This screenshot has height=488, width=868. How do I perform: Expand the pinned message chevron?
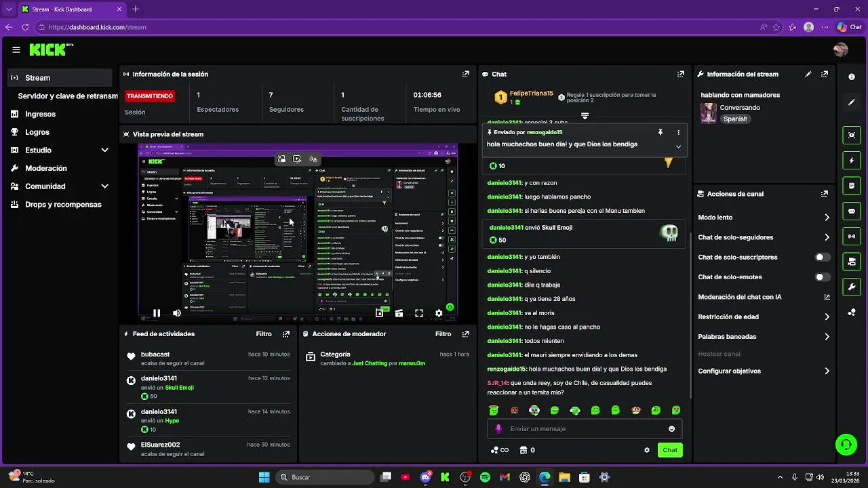(678, 146)
